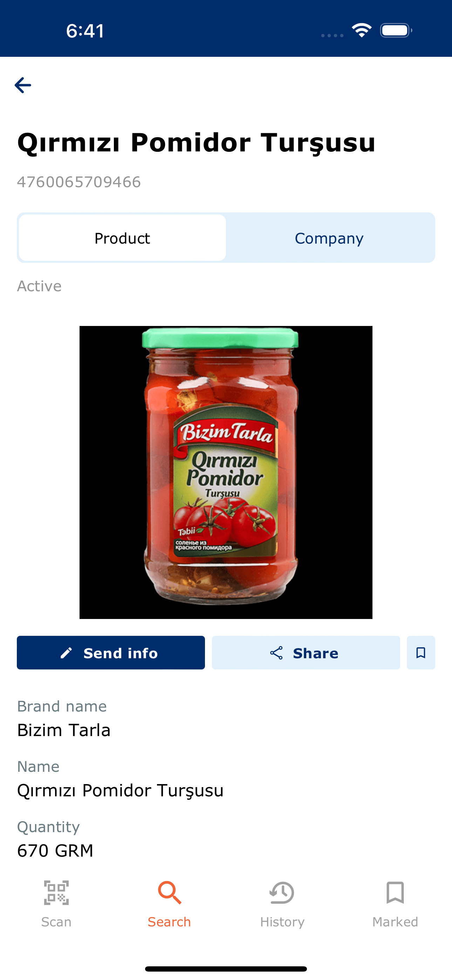Click the share icon beside Share
This screenshot has height=980, width=452.
[x=276, y=653]
